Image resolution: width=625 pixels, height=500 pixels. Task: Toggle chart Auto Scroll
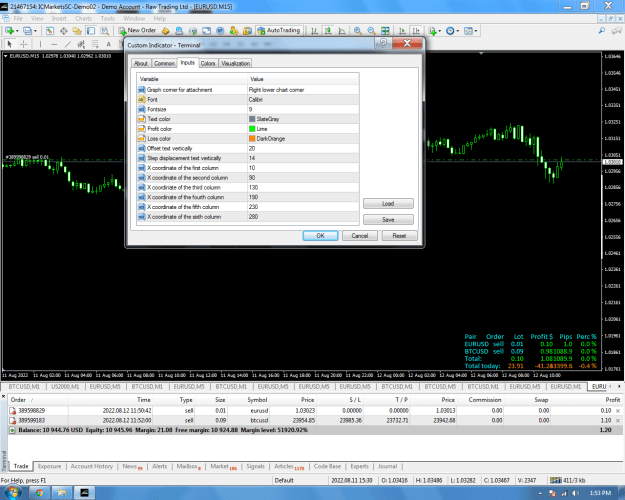(x=402, y=31)
